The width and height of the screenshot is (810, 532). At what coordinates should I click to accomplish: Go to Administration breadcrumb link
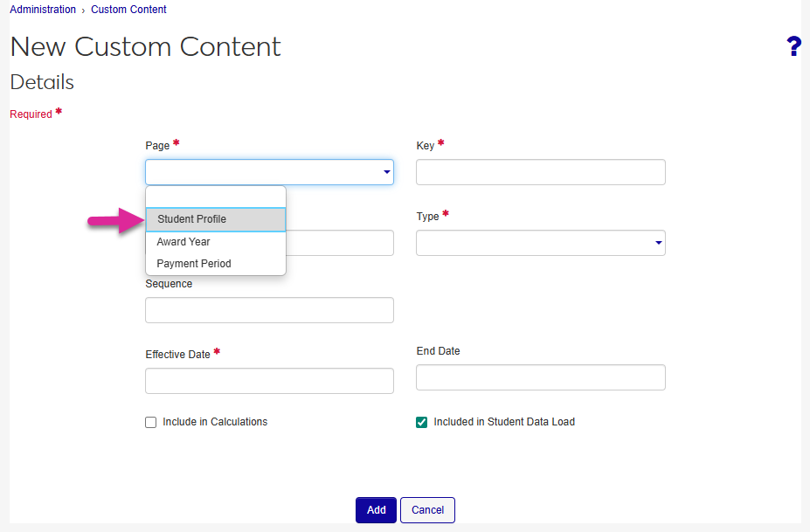coord(43,10)
